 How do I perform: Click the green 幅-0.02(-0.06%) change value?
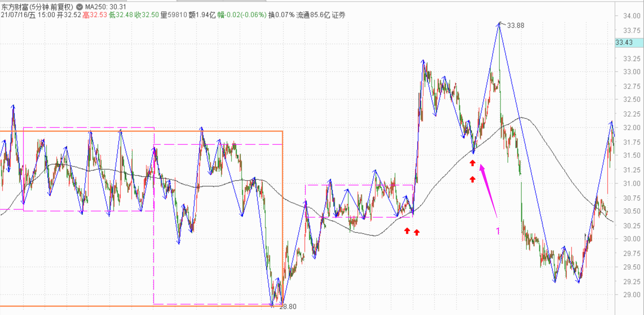pos(242,15)
